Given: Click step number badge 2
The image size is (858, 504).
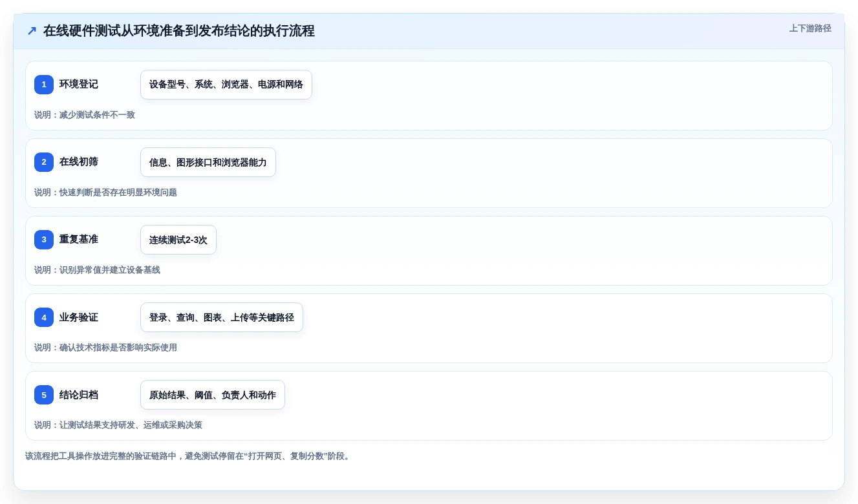Looking at the screenshot, I should [x=44, y=162].
